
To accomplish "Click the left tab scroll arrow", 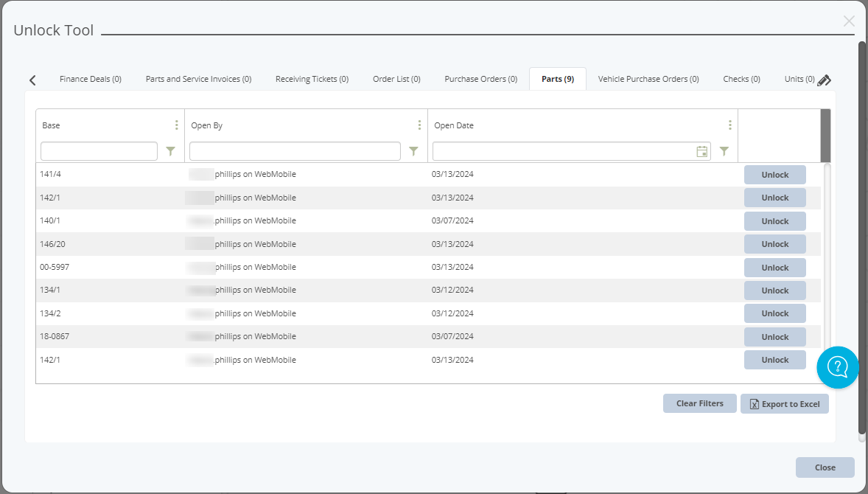I will tap(32, 80).
